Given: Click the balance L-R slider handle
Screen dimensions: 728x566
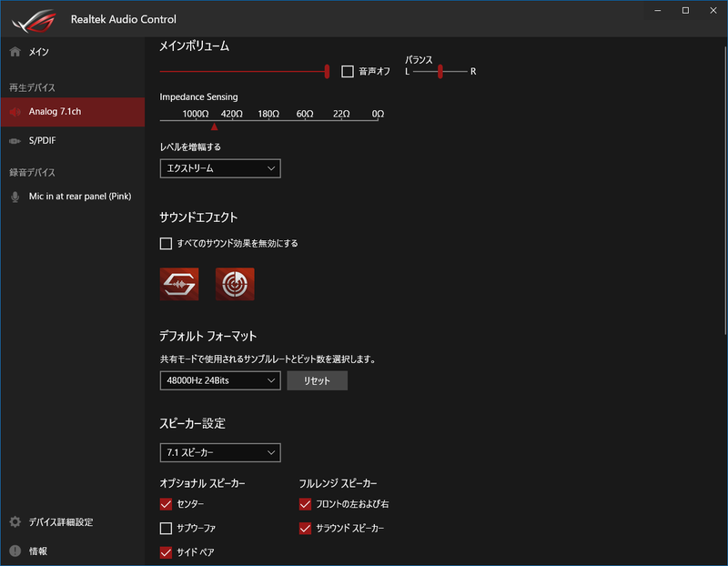Looking at the screenshot, I should pos(440,72).
